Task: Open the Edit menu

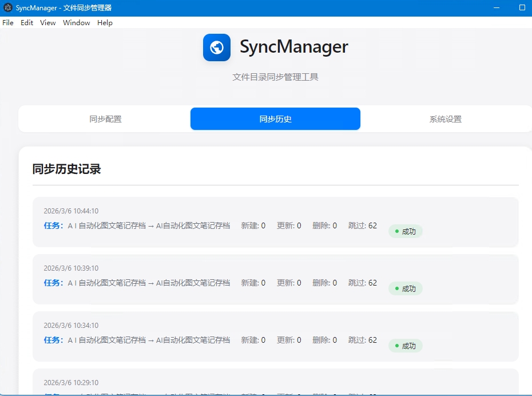Action: click(26, 23)
